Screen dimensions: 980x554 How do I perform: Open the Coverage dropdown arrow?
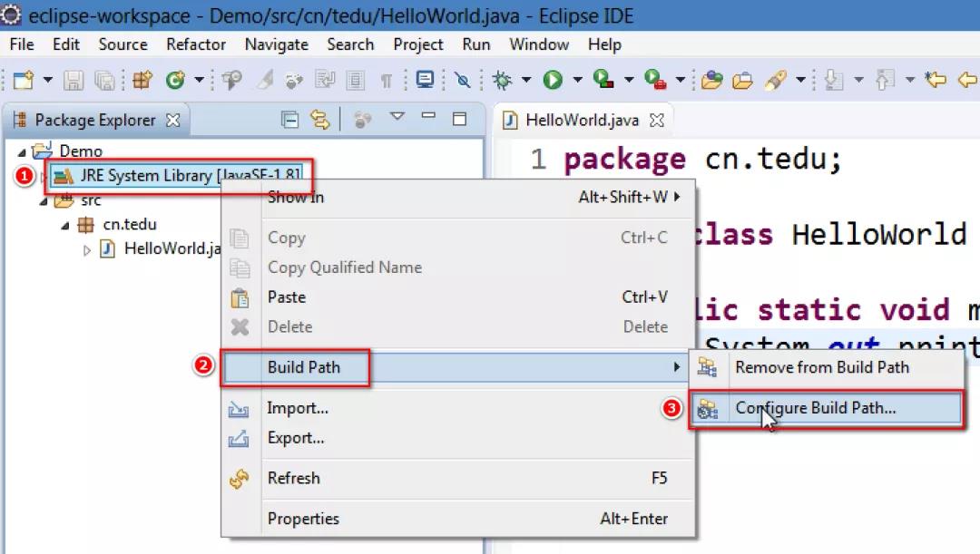click(629, 80)
